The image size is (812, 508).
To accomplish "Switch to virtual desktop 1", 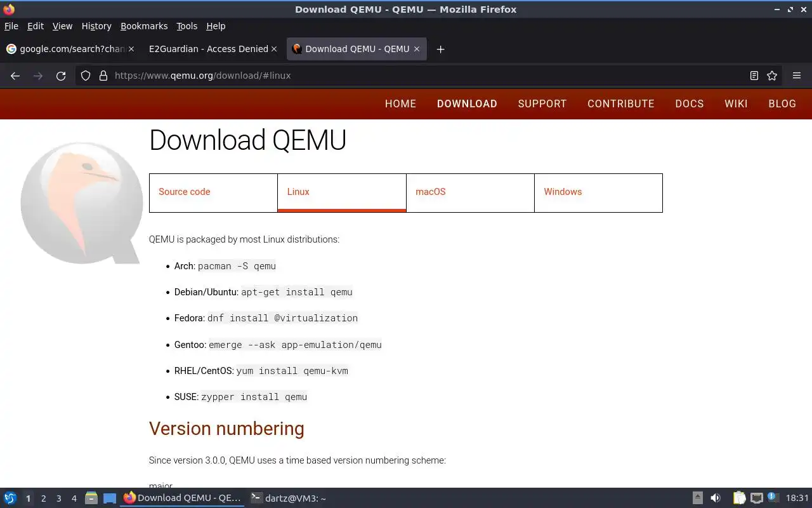I will coord(28,498).
